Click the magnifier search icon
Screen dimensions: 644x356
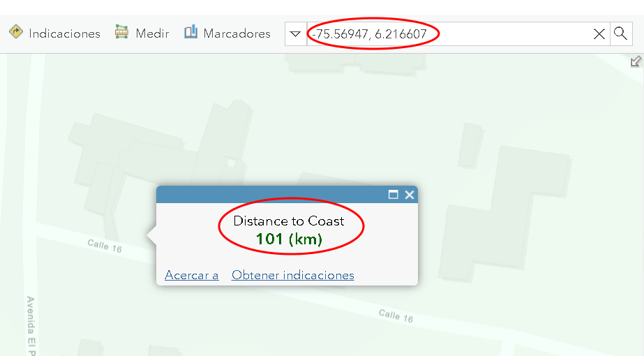(x=620, y=34)
